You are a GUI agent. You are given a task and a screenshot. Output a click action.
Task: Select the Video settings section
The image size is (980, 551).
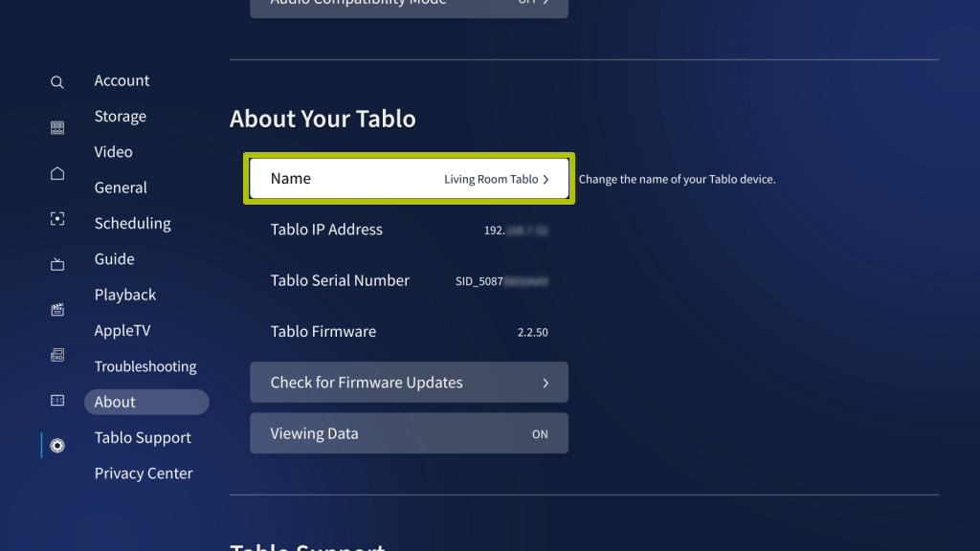(113, 152)
